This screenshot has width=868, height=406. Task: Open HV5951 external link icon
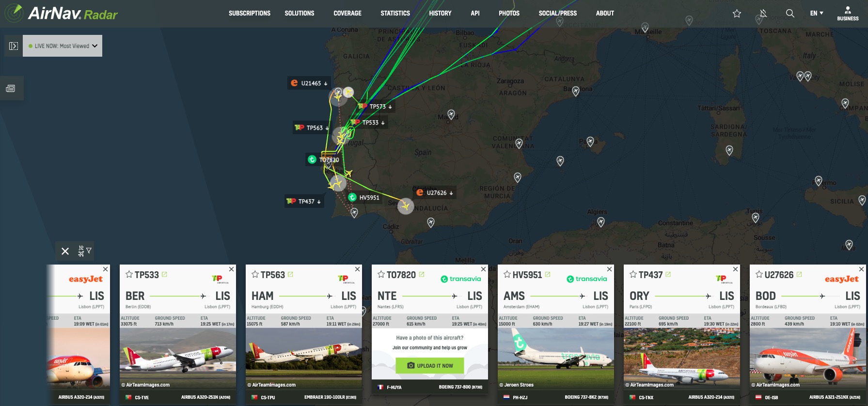click(x=548, y=274)
